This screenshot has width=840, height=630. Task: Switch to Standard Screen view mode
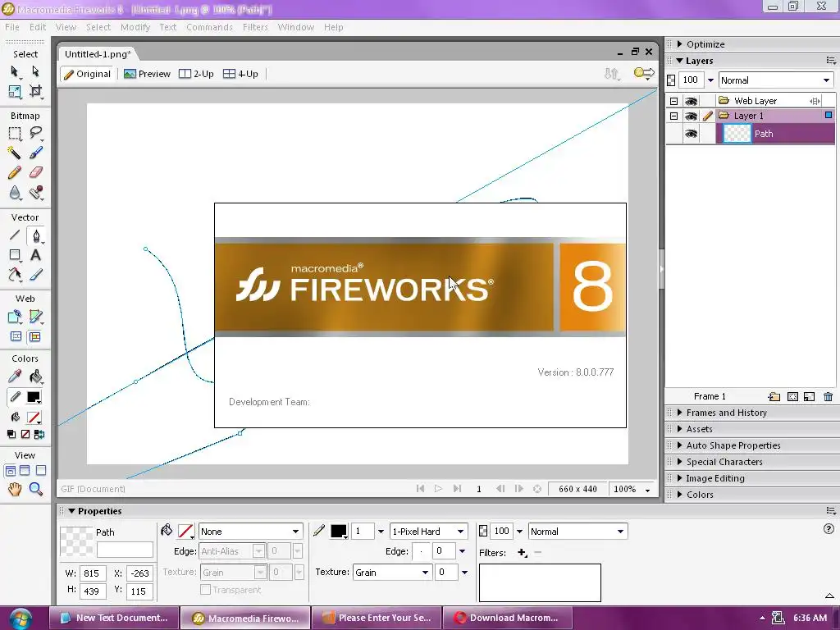tap(10, 471)
